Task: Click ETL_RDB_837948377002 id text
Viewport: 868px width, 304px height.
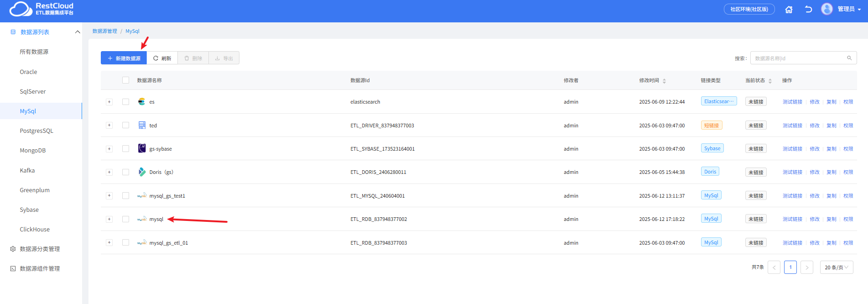Action: coord(379,219)
